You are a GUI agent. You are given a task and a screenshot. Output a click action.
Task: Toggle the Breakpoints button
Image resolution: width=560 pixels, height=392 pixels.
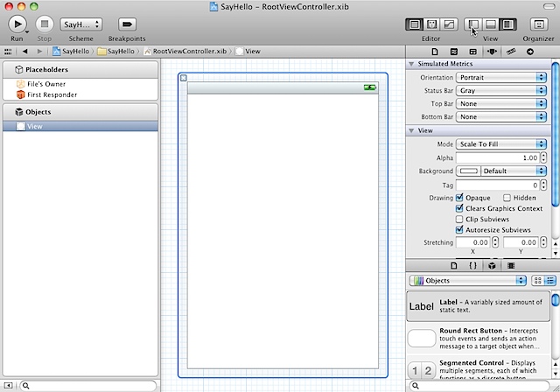pyautogui.click(x=127, y=24)
